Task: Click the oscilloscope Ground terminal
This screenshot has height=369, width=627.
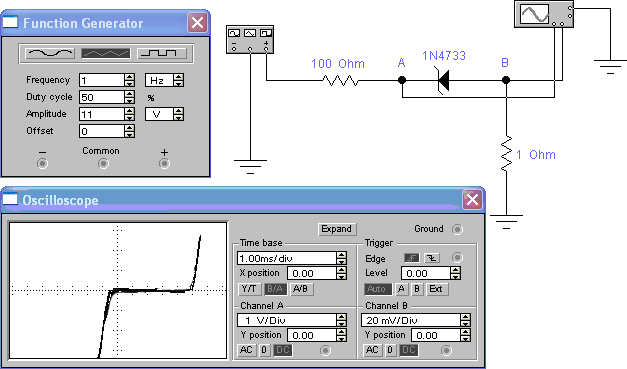Action: (457, 229)
